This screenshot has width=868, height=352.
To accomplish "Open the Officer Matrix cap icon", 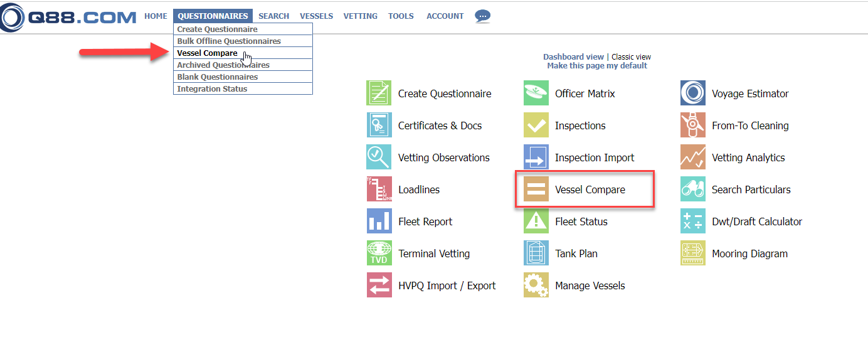I will pyautogui.click(x=536, y=93).
